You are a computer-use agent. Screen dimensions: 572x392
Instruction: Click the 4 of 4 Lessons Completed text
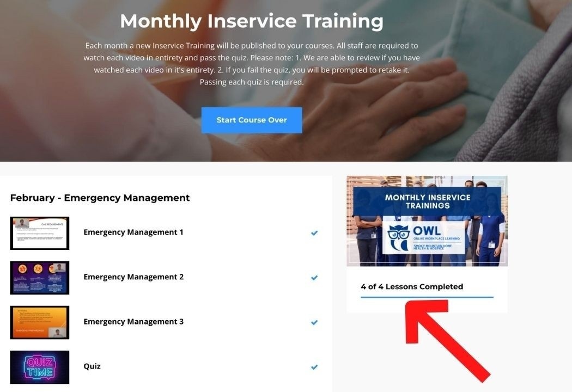point(412,286)
